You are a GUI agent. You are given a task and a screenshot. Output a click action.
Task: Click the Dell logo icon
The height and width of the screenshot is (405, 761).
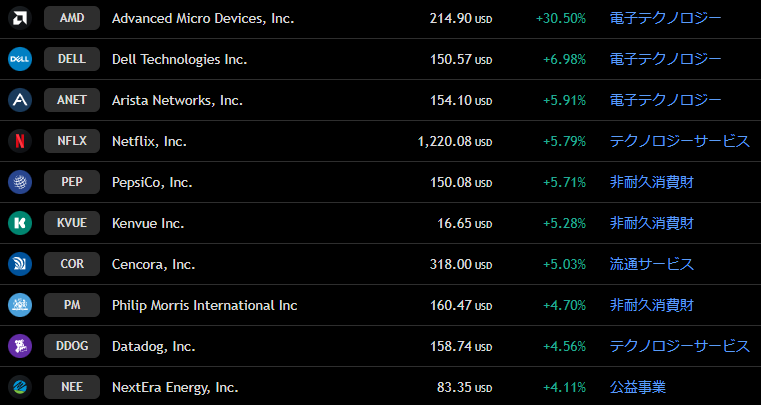coord(20,59)
